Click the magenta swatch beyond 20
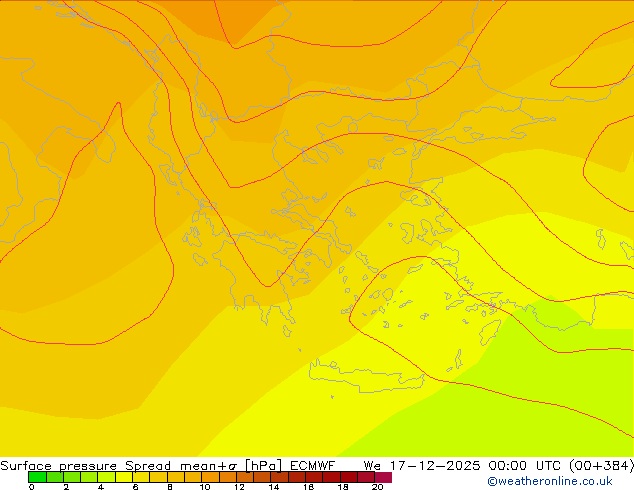 click(383, 477)
